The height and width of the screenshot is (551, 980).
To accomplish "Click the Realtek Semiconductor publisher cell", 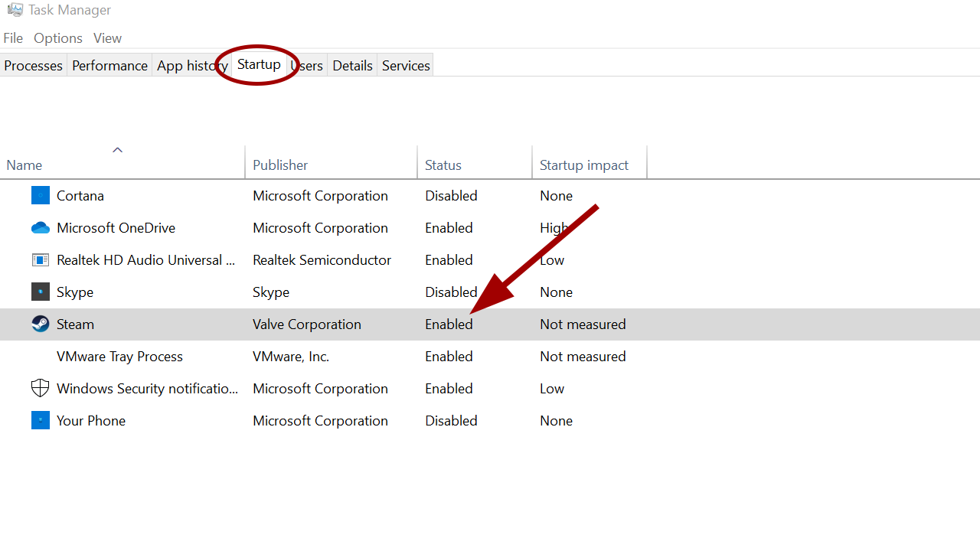I will point(322,260).
